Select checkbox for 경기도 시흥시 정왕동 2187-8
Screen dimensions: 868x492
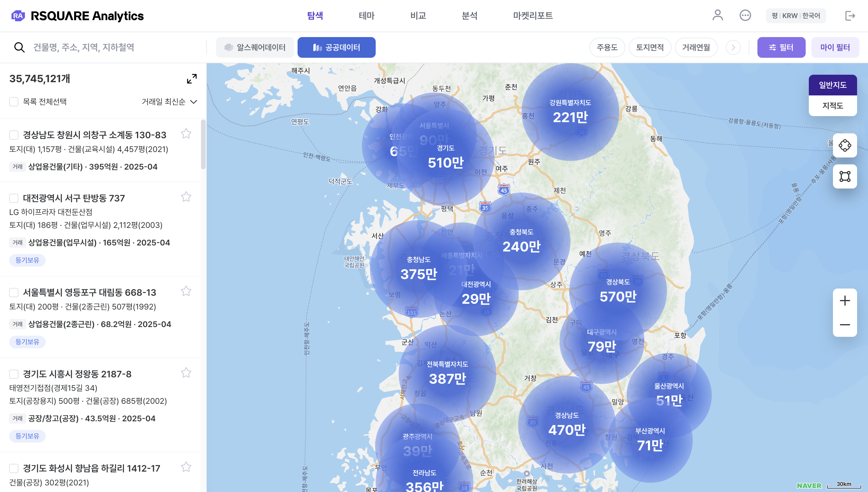[x=14, y=374]
